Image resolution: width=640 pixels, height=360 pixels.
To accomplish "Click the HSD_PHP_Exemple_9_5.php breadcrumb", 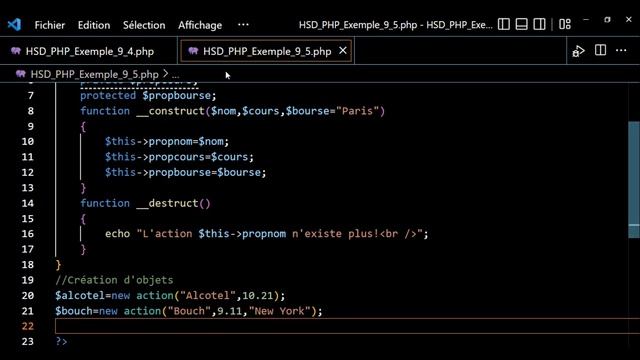I will click(x=94, y=74).
